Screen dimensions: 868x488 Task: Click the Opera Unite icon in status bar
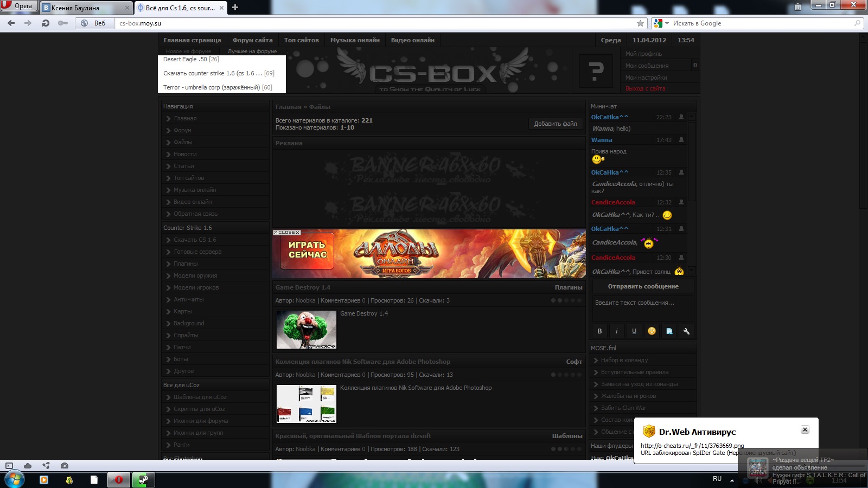click(x=46, y=466)
